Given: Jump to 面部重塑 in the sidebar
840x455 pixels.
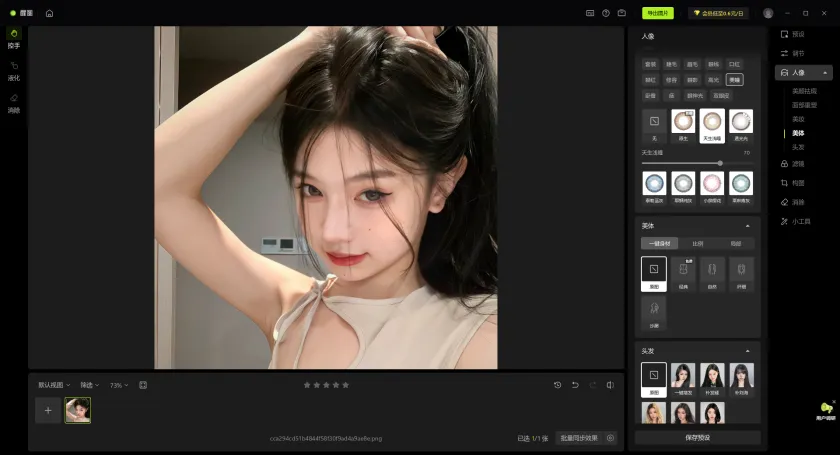Looking at the screenshot, I should coord(804,105).
